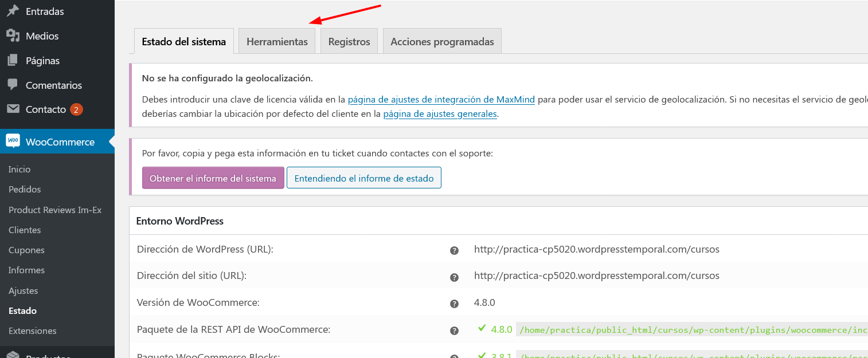Click the 'Dirección del sitio (URL):' label

click(x=191, y=276)
